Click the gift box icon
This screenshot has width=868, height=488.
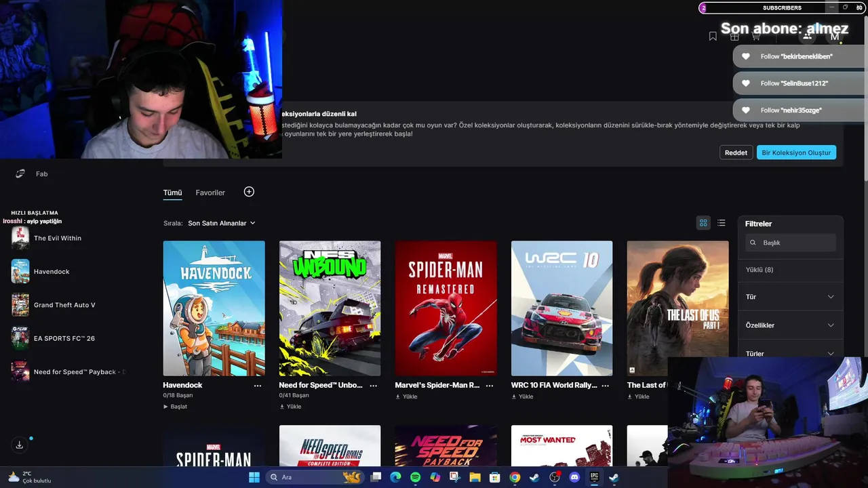(734, 37)
